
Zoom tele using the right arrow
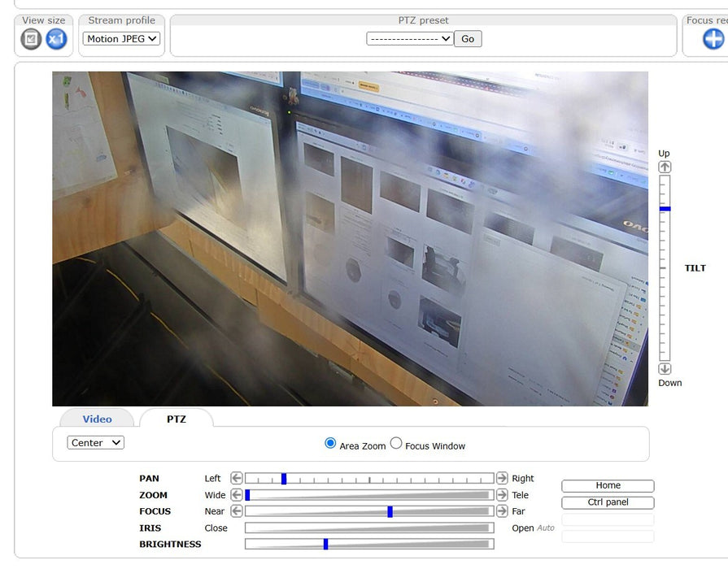[502, 495]
